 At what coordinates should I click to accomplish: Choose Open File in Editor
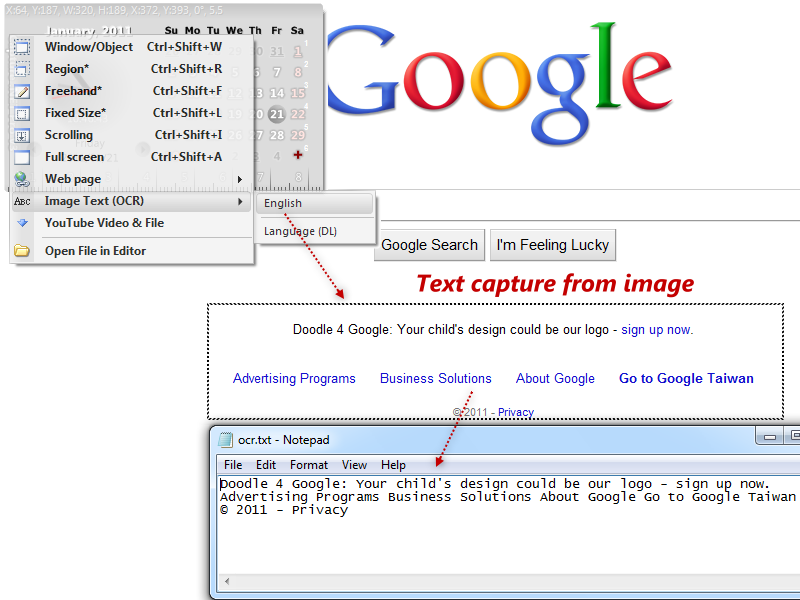click(132, 251)
